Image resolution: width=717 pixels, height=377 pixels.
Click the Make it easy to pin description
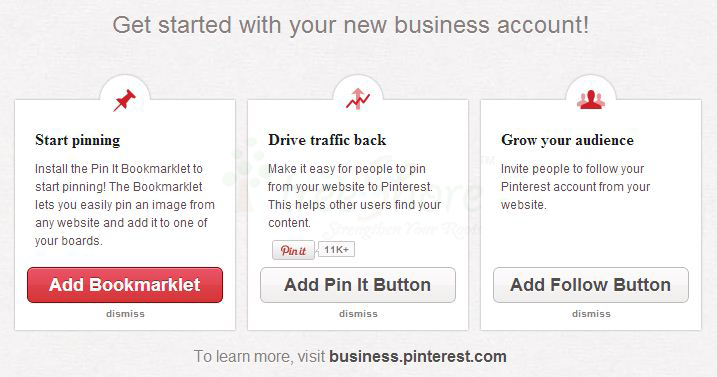point(354,196)
